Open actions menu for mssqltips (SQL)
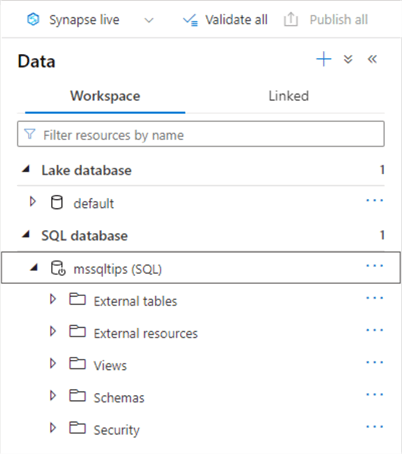The height and width of the screenshot is (454, 402). 375,266
